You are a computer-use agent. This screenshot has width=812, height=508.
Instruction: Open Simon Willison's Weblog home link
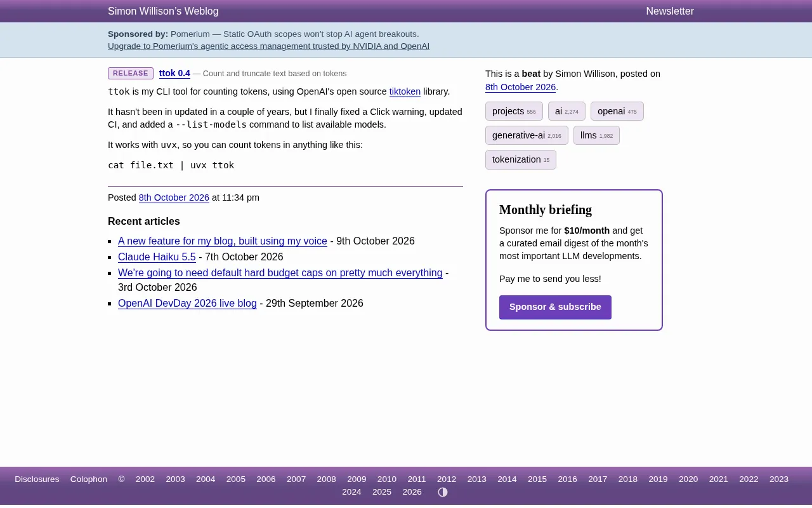click(163, 11)
